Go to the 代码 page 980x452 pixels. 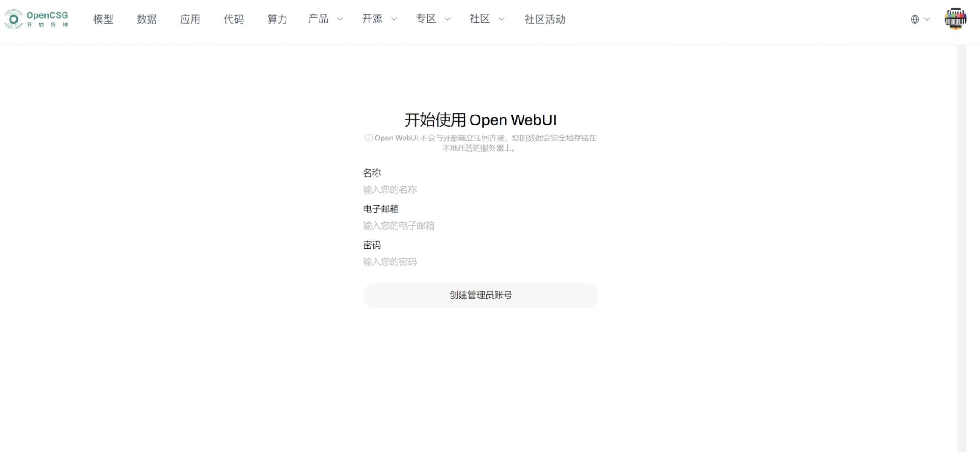[234, 19]
